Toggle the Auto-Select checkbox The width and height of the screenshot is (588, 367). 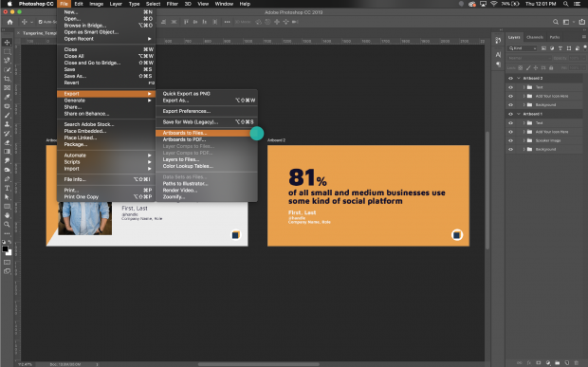(40, 22)
